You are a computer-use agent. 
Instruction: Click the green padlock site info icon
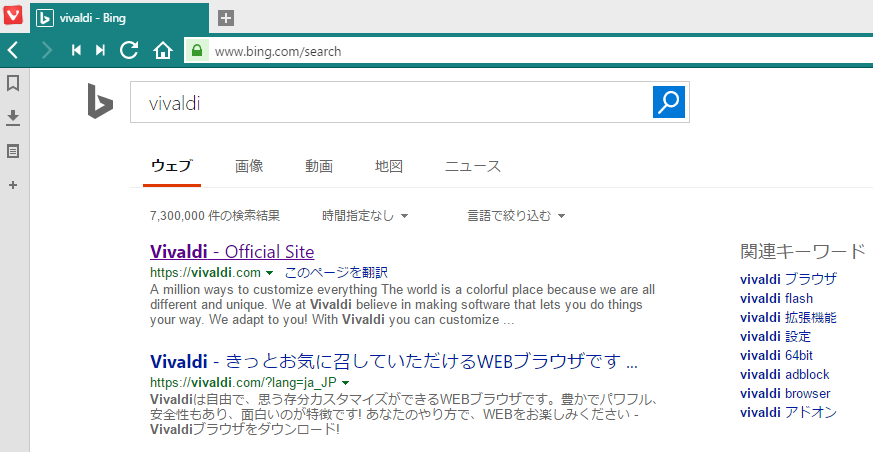point(197,51)
